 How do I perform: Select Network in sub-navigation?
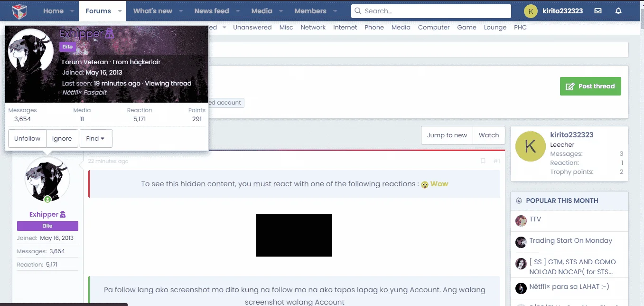click(313, 28)
